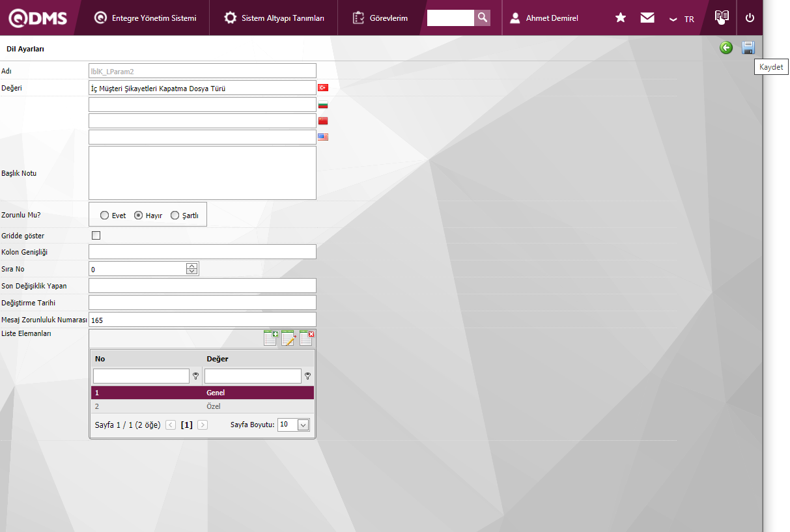790x532 pixels.
Task: Click the Turkish flag icon
Action: tap(323, 88)
